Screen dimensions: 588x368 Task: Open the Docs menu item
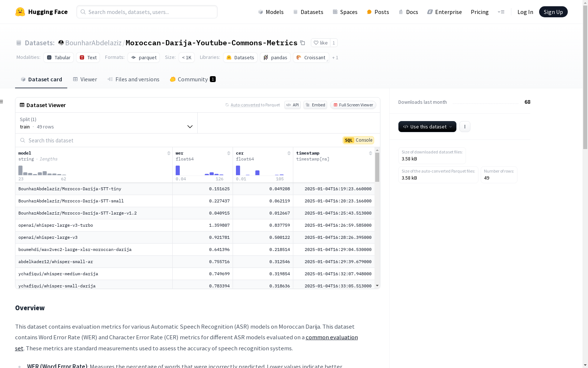pyautogui.click(x=408, y=12)
